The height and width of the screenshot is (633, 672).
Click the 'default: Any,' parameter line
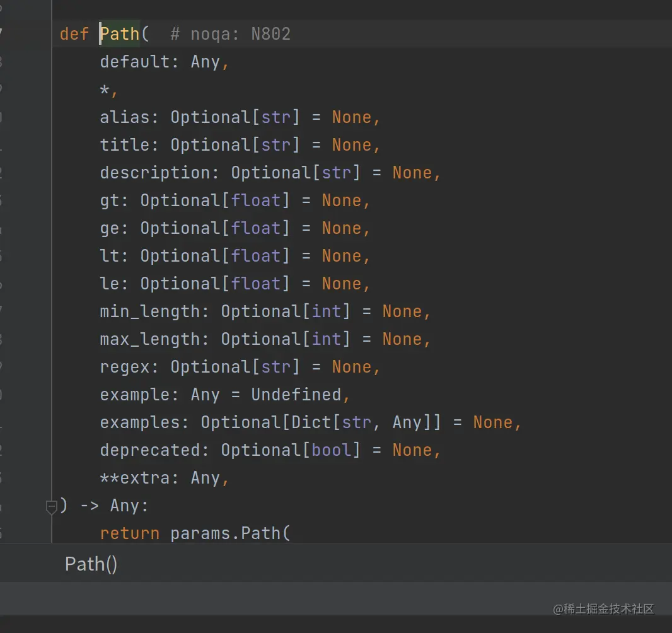pos(165,62)
